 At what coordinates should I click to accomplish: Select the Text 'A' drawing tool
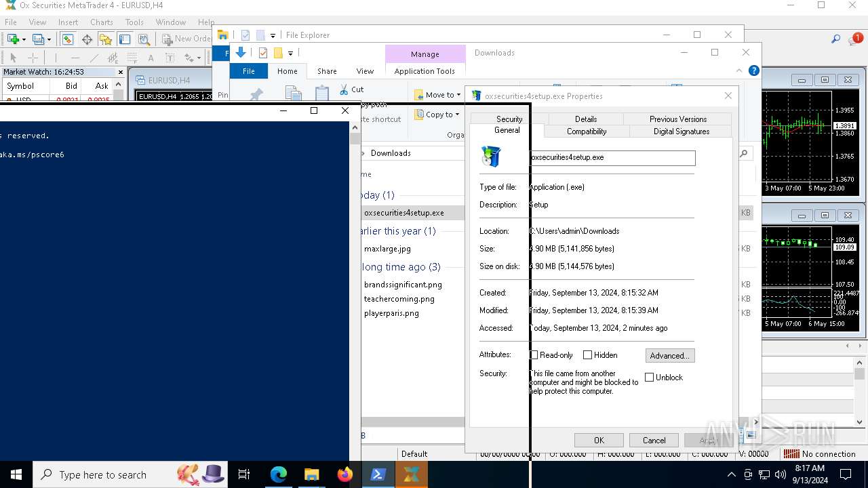[151, 58]
